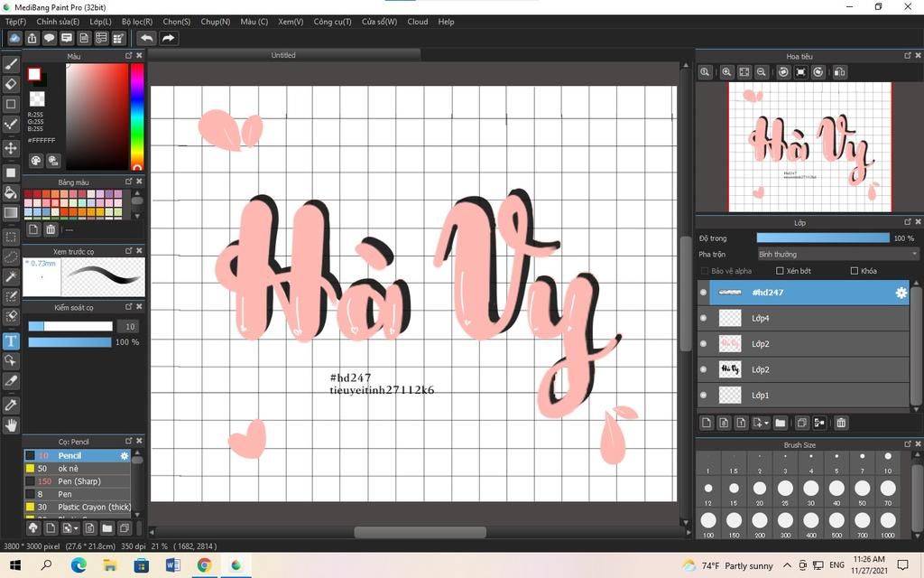924x578 pixels.
Task: Click the brush size slider bar
Action: pyautogui.click(x=70, y=326)
